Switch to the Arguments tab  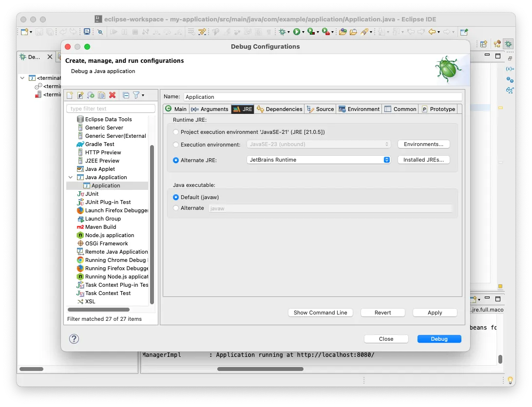(209, 109)
